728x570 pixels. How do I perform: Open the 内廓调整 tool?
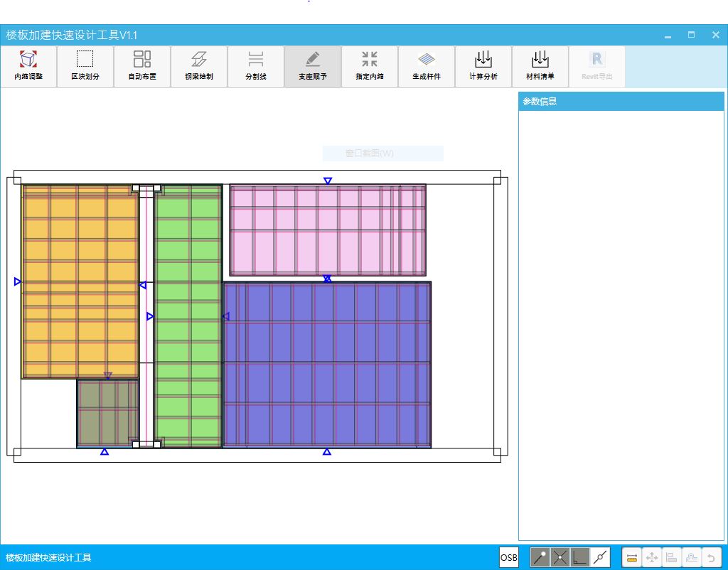(28, 67)
